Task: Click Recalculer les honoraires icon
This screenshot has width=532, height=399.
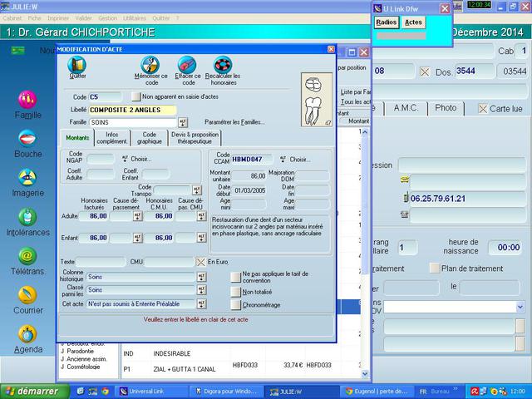Action: (222, 66)
